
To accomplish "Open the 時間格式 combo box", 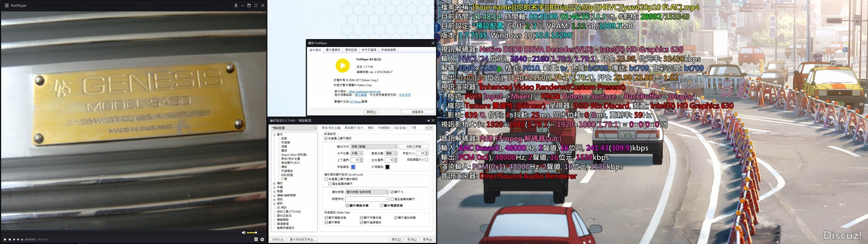I will click(x=367, y=199).
